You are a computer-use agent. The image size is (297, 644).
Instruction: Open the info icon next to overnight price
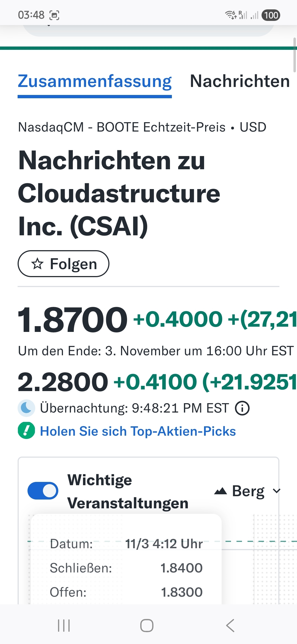click(242, 408)
